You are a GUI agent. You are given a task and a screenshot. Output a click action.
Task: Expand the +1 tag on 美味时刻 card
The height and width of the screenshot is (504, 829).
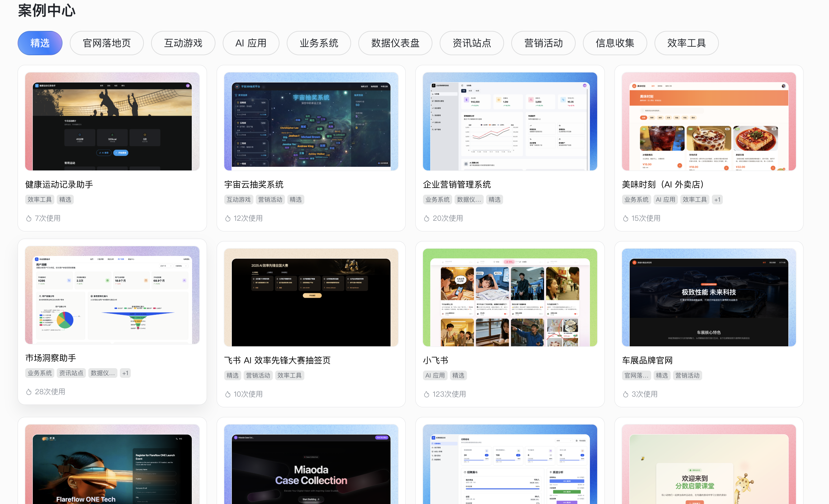(x=717, y=200)
